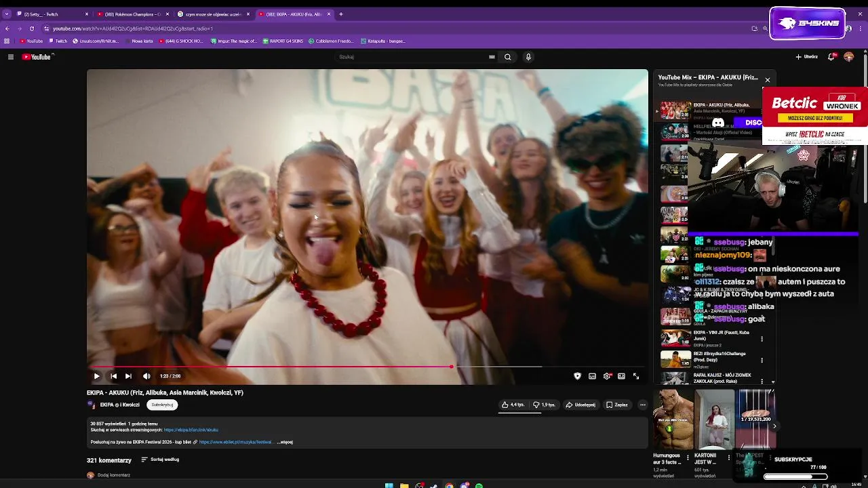The height and width of the screenshot is (488, 868).
Task: Open options for REZI #Brzydka16Challenge item
Action: click(762, 360)
